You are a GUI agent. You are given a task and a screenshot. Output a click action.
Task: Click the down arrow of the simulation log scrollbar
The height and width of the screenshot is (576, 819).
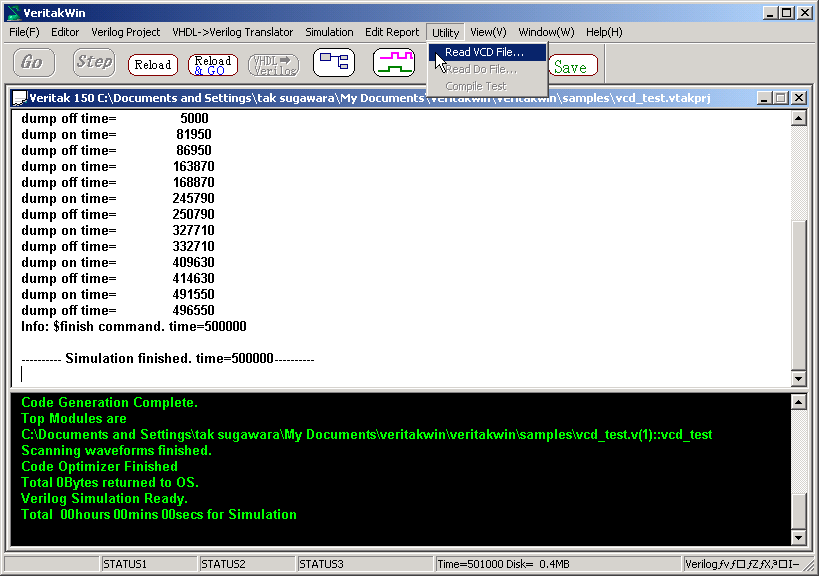(x=798, y=379)
